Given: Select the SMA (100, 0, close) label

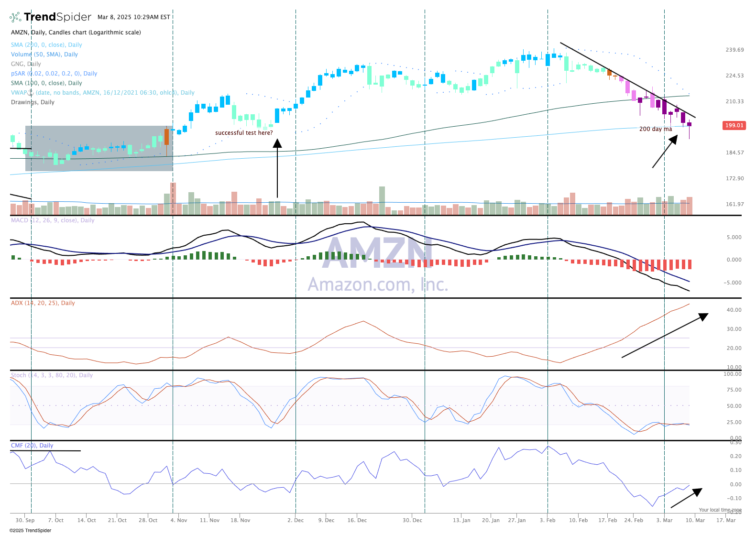Looking at the screenshot, I should click(x=46, y=83).
